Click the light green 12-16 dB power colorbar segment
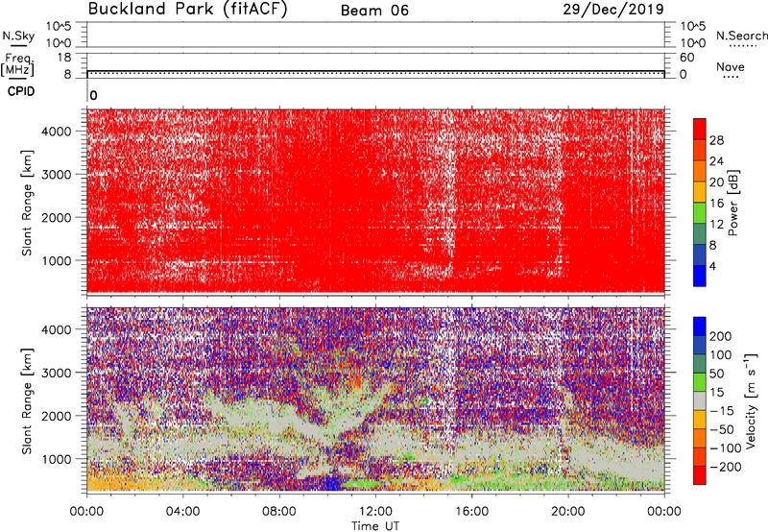Viewport: 768px width, 532px height. pyautogui.click(x=700, y=212)
